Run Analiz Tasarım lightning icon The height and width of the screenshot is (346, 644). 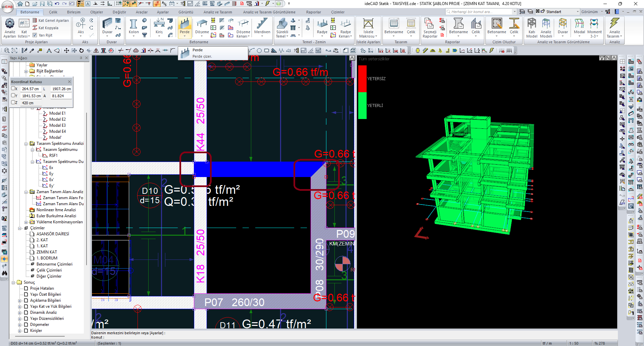click(614, 28)
